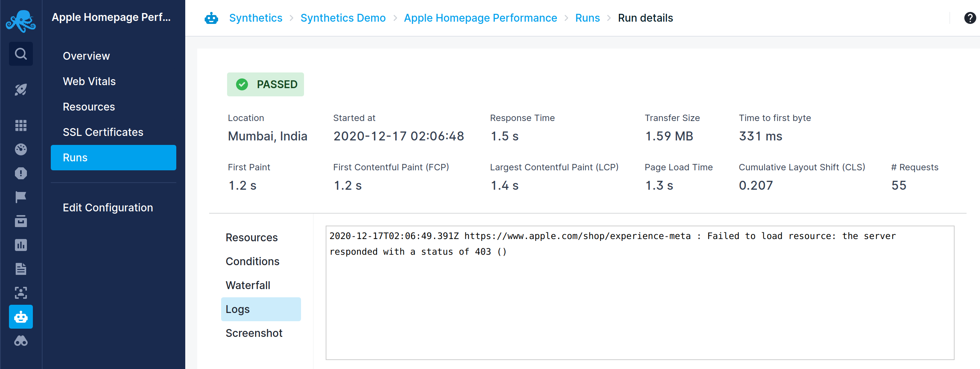Click the PASSED status badge
The width and height of the screenshot is (980, 369).
coord(265,84)
